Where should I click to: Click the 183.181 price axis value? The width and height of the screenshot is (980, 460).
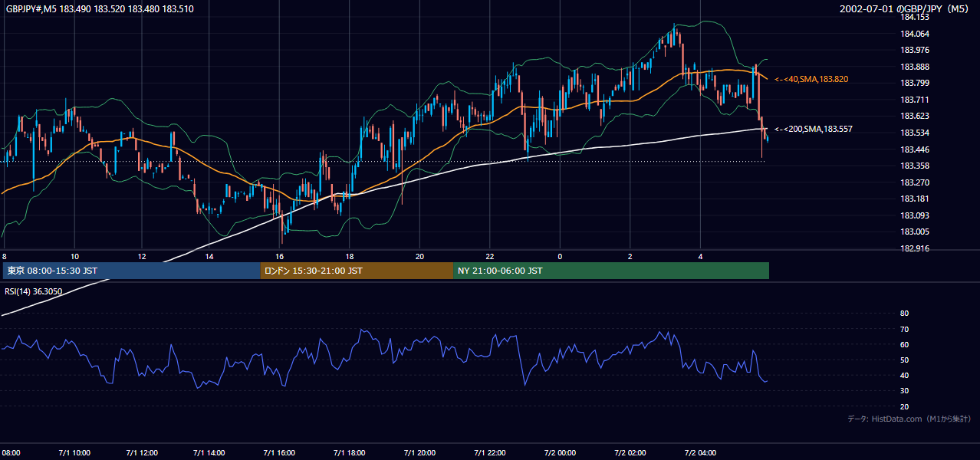[x=915, y=199]
